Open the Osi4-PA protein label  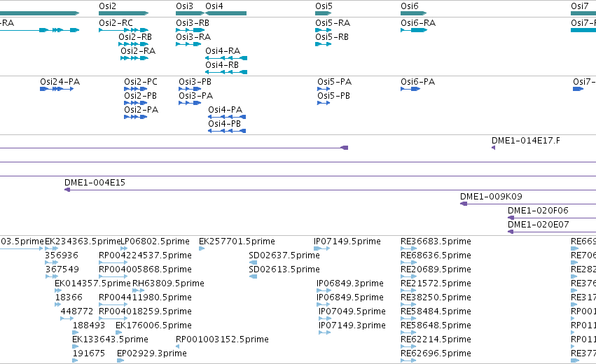(225, 110)
